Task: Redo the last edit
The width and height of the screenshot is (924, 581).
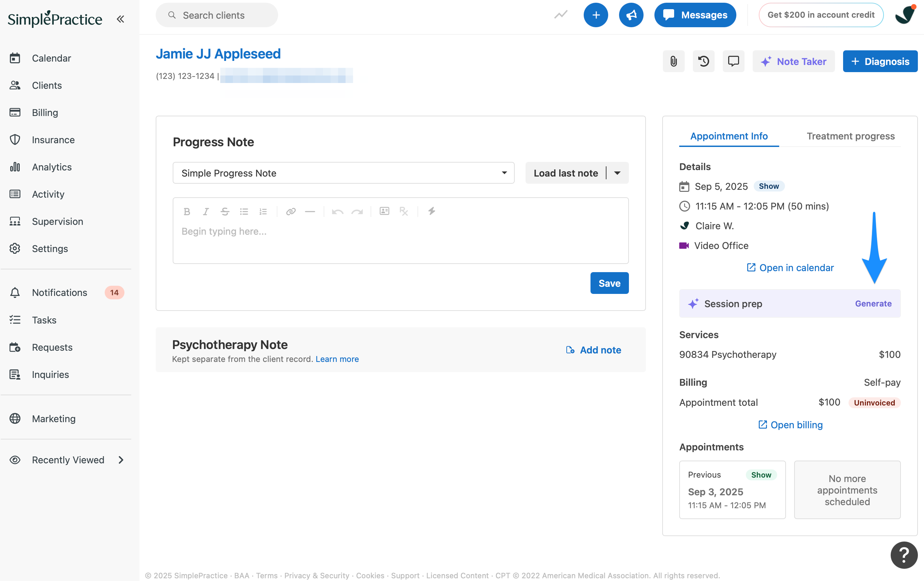Action: click(357, 211)
